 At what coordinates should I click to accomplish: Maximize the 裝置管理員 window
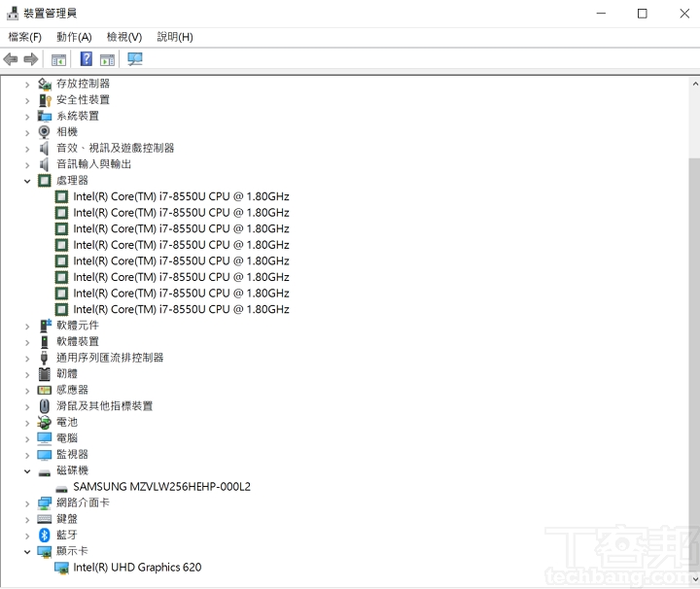tap(643, 14)
